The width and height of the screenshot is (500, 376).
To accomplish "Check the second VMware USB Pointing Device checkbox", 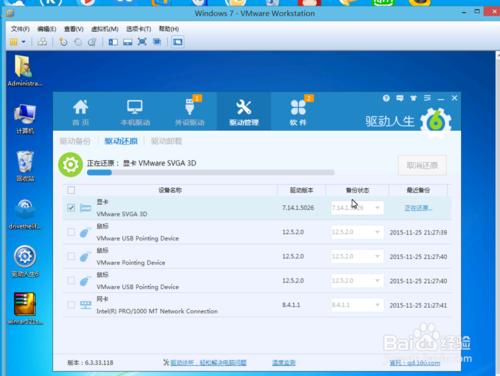I will coord(71,281).
